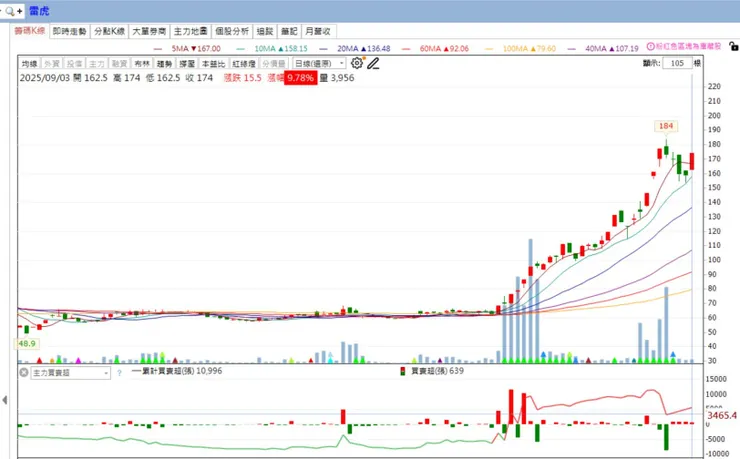740x459 pixels.
Task: Toggle the 外資 overlay button
Action: pyautogui.click(x=51, y=63)
